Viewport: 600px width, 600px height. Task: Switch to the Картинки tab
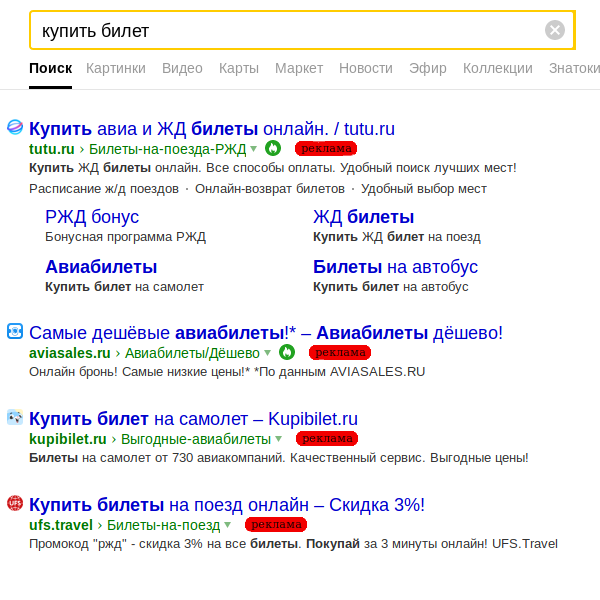116,68
